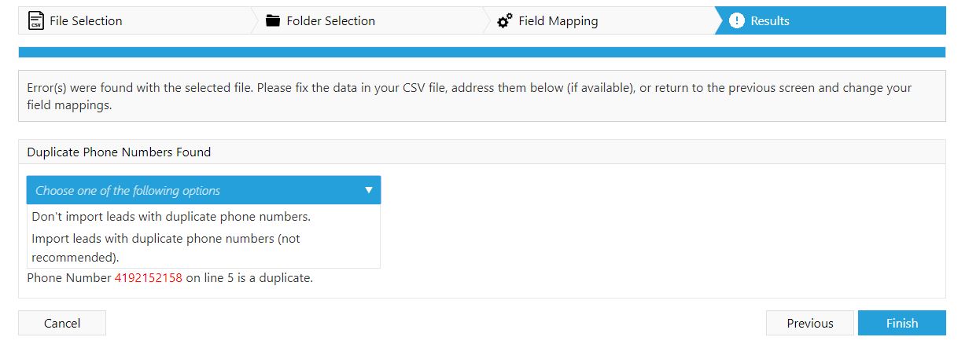Open the 'Choose one of the following options' dropdown
The width and height of the screenshot is (980, 348).
pyautogui.click(x=203, y=190)
